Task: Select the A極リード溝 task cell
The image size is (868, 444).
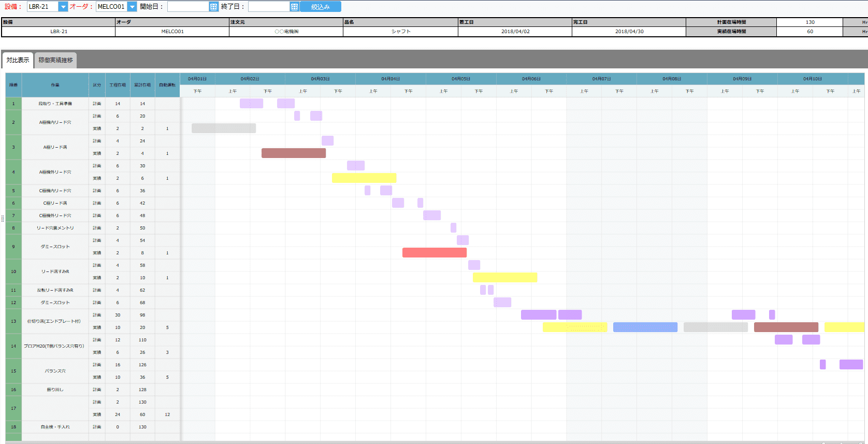Action: (x=55, y=147)
